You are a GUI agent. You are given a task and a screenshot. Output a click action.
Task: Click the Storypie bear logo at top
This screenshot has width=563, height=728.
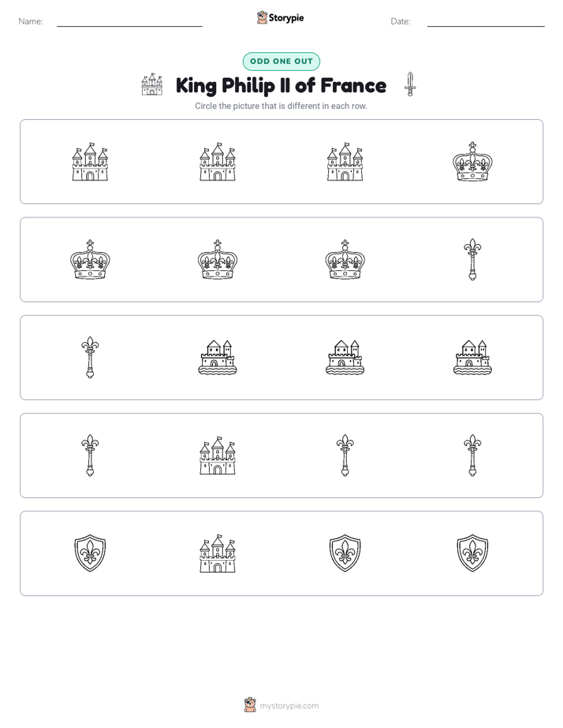tap(263, 17)
